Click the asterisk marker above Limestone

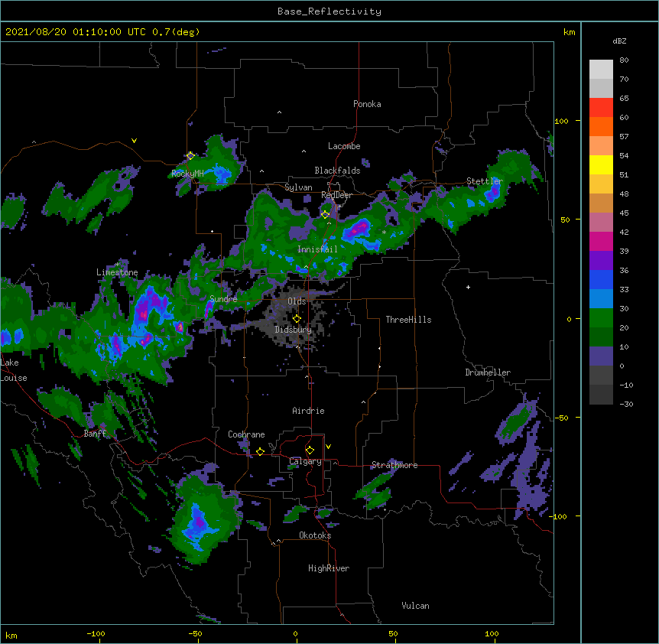(x=117, y=265)
